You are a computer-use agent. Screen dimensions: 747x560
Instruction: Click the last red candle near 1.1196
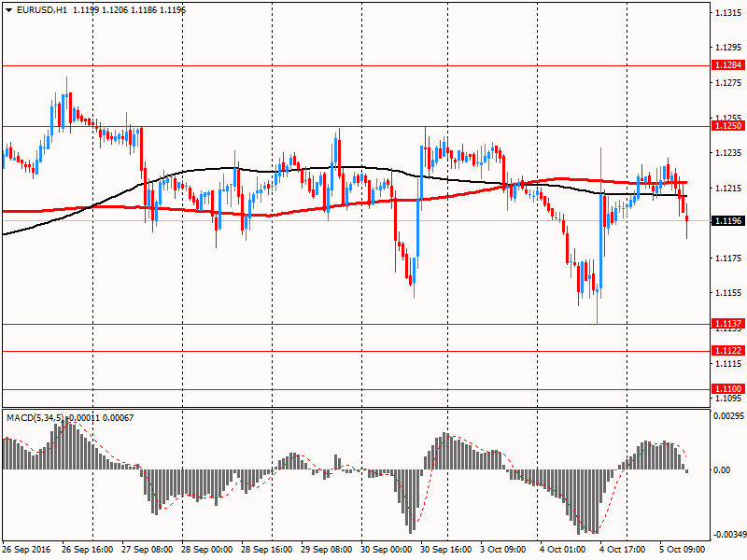point(687,220)
